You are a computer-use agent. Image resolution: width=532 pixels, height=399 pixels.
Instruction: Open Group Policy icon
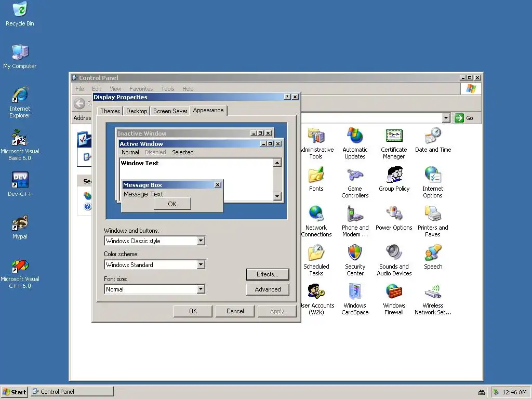[394, 175]
